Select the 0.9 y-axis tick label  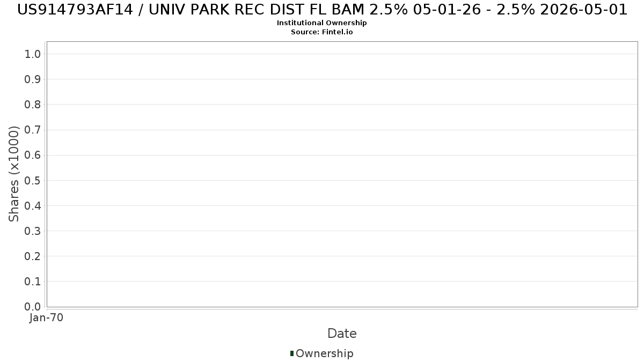coord(33,79)
